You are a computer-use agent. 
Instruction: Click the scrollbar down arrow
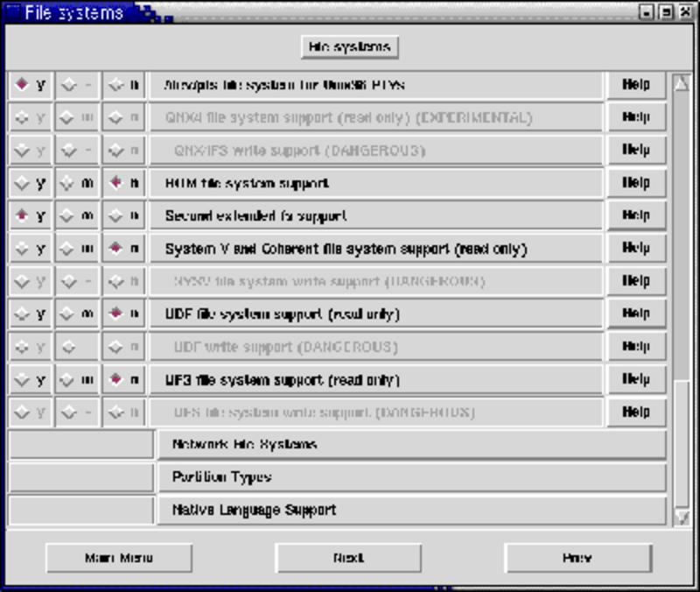pos(682,518)
